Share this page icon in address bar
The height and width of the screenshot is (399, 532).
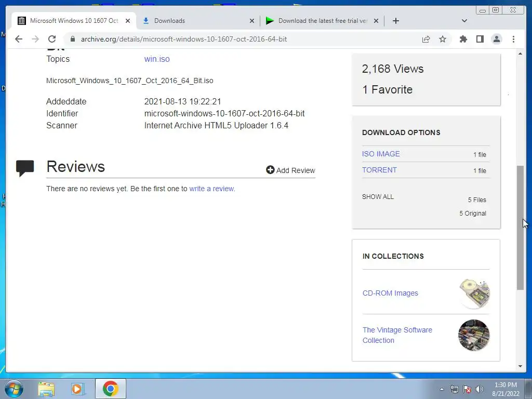click(426, 39)
